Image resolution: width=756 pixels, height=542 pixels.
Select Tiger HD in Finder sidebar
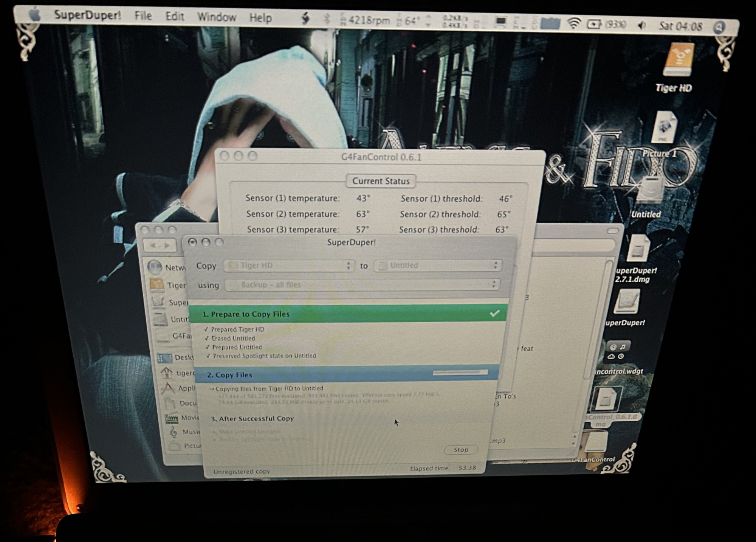click(168, 285)
